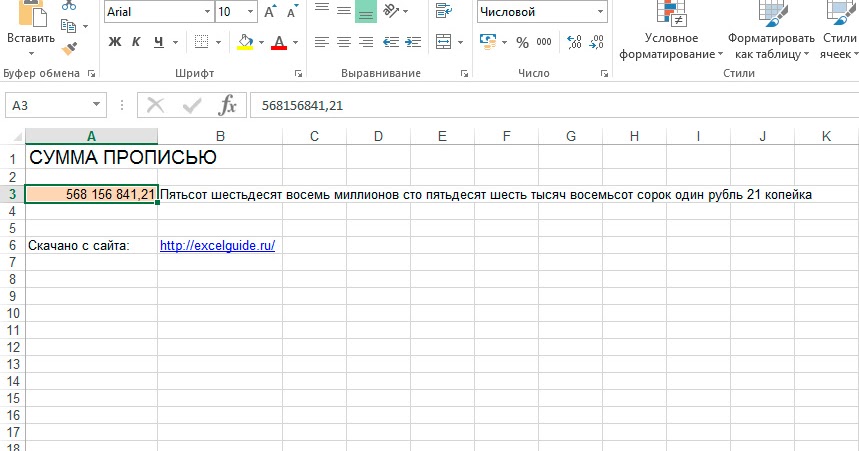Toggle Bold (Ж) formatting
The height and width of the screenshot is (451, 859).
pyautogui.click(x=114, y=42)
